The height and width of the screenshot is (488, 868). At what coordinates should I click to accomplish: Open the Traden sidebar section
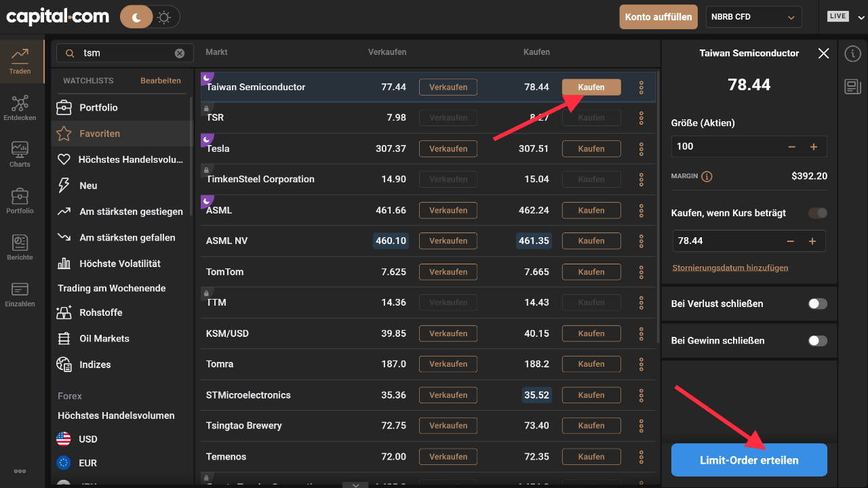(x=20, y=61)
